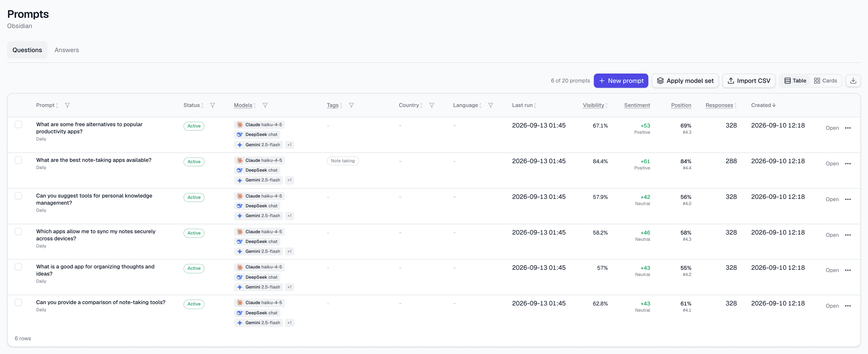This screenshot has height=354, width=868.
Task: Click Language column header label
Action: (465, 105)
